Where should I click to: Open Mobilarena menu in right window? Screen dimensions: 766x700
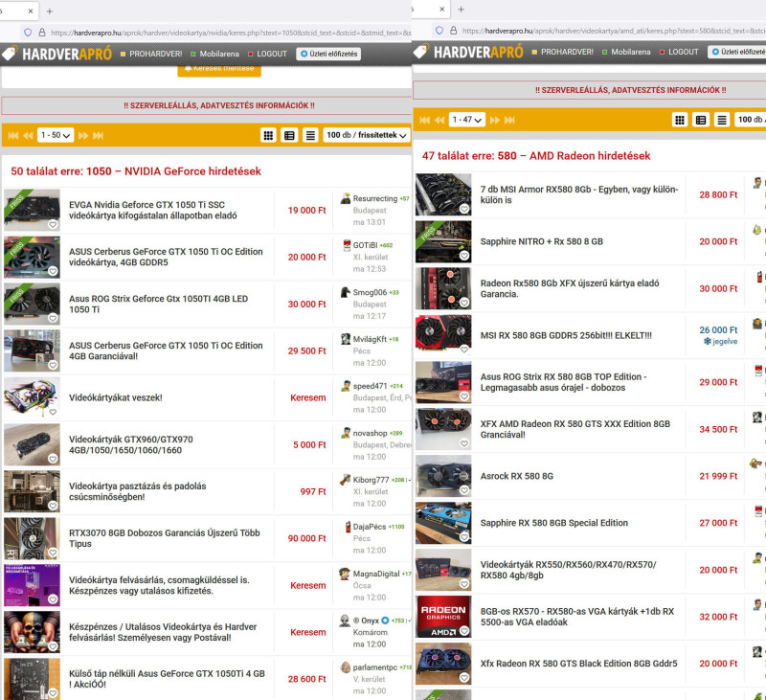click(626, 52)
